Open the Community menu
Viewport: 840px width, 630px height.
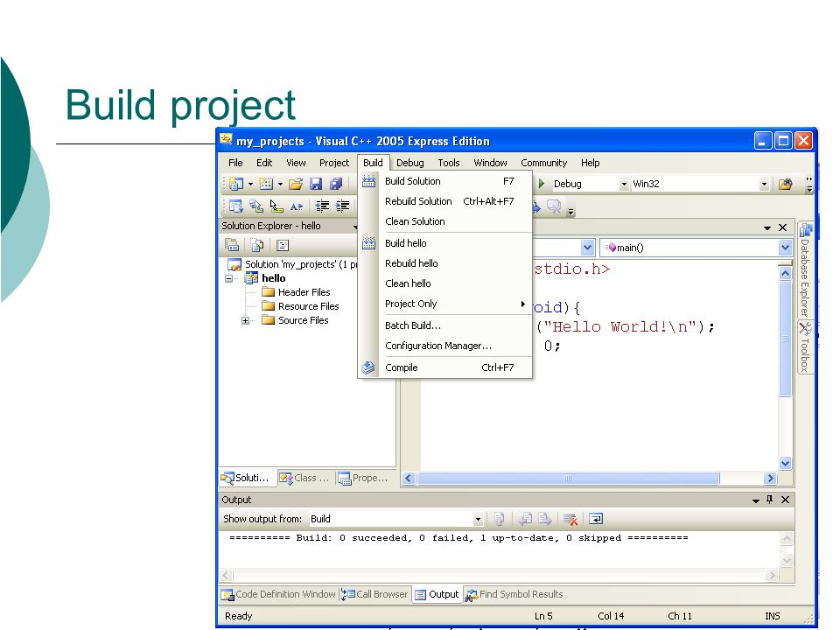click(x=543, y=163)
